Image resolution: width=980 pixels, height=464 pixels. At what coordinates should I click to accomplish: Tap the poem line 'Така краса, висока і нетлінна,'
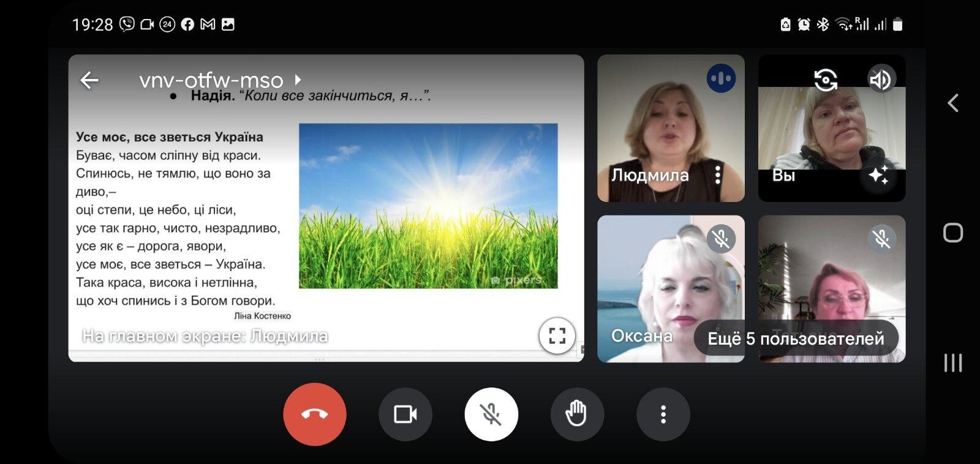pyautogui.click(x=167, y=283)
